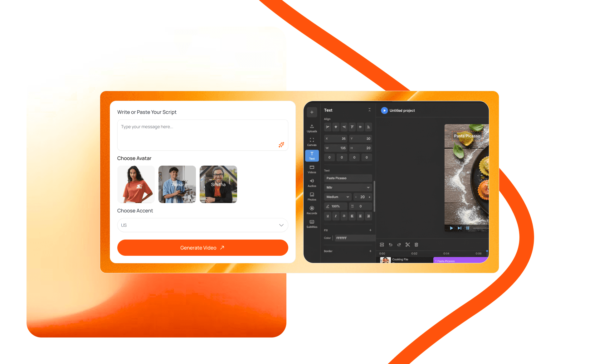Open the Mitr font dropdown

click(x=348, y=187)
